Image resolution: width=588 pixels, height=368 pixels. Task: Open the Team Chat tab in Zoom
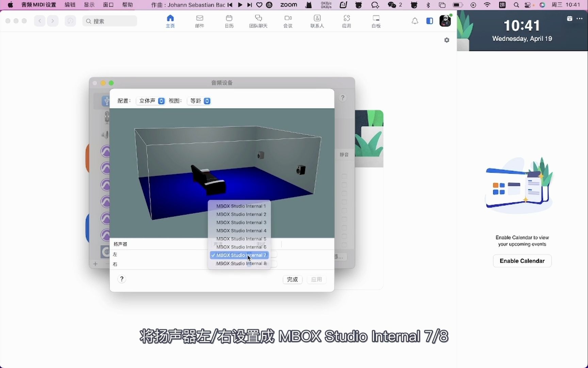tap(258, 21)
